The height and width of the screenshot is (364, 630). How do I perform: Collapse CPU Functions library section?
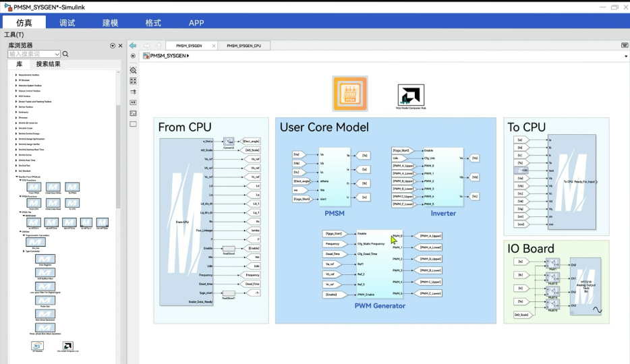[20, 180]
